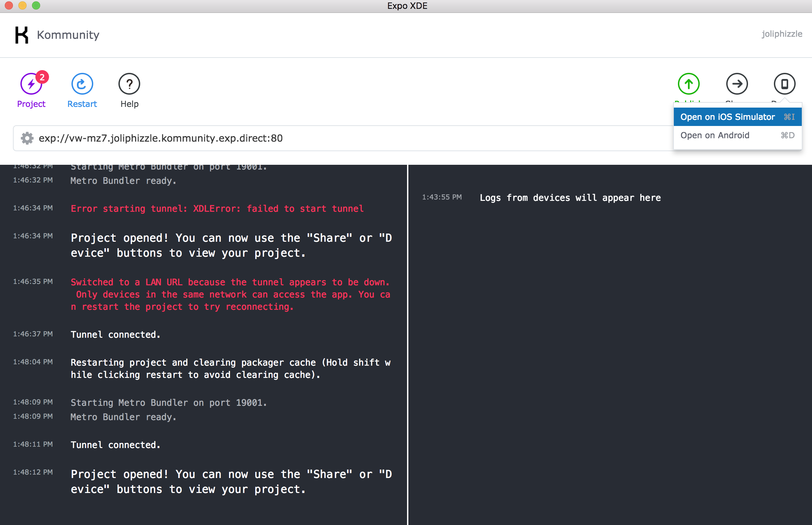Click 1:46:32 PM 'Metro Bundler ready.' log
This screenshot has width=812, height=525.
coord(123,181)
